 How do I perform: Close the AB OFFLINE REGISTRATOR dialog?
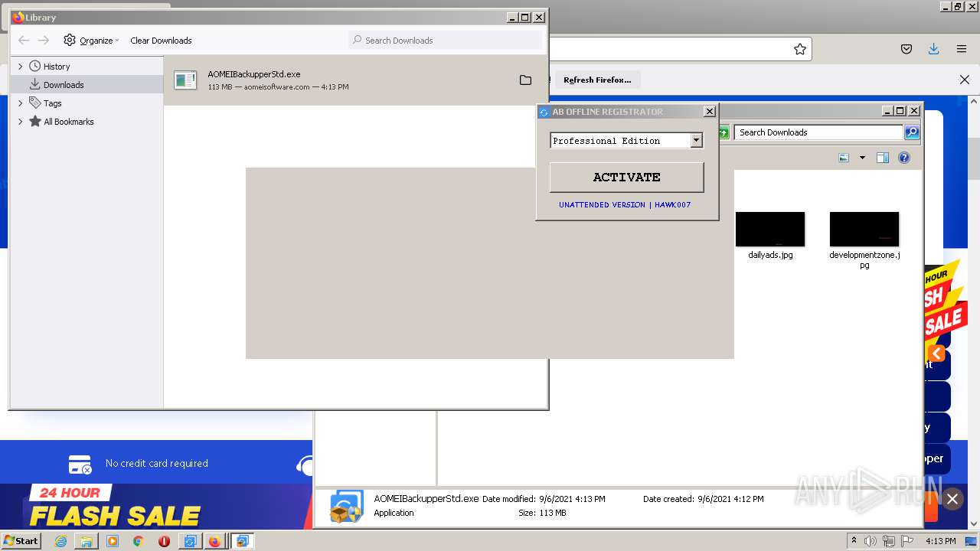[x=710, y=112]
